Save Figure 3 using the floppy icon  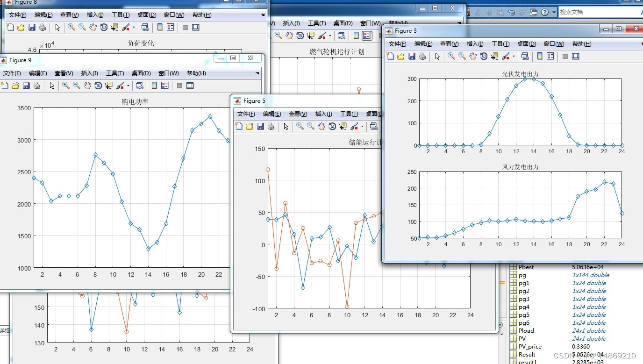(412, 57)
